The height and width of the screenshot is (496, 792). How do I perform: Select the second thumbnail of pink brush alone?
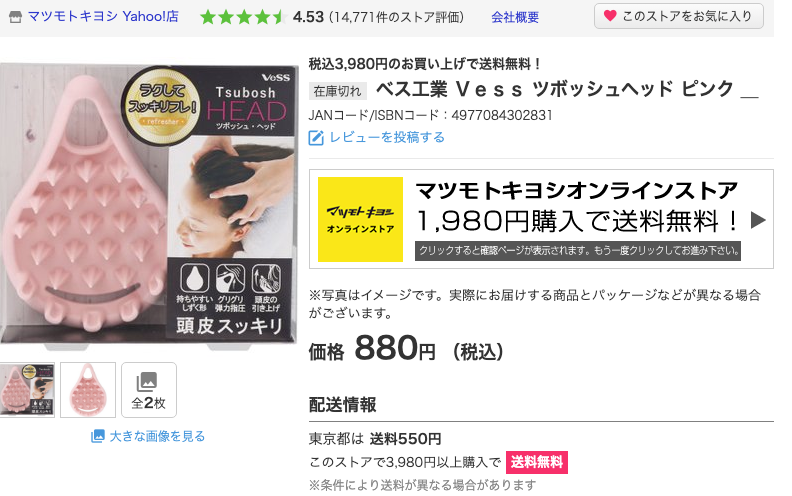(x=88, y=390)
